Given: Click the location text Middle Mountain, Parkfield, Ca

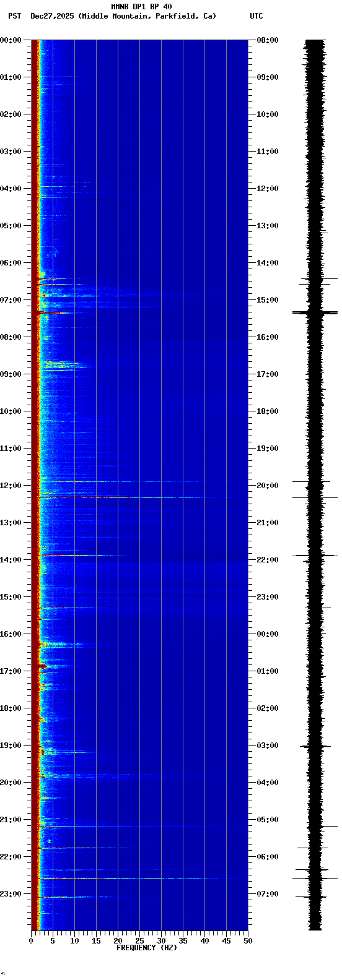Looking at the screenshot, I should 148,16.
